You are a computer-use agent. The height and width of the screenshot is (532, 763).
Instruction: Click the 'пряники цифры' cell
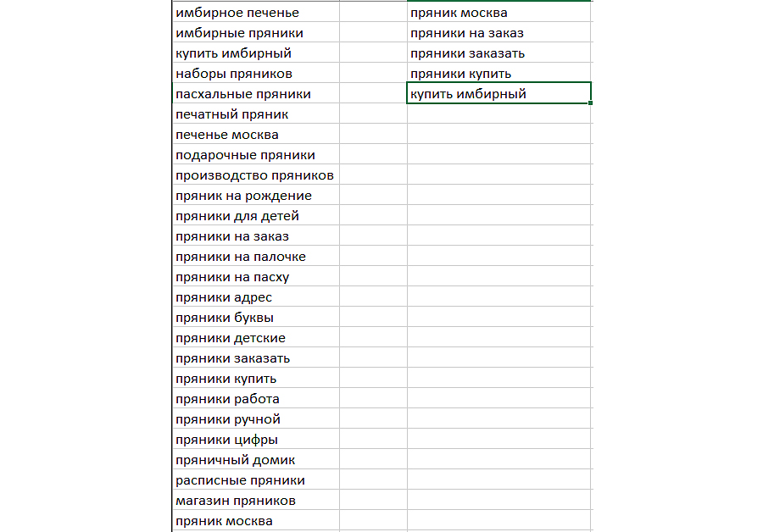[226, 440]
